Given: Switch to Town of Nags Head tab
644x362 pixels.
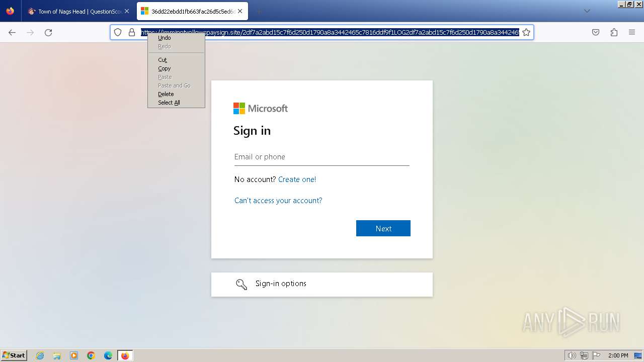Looking at the screenshot, I should coord(79,11).
